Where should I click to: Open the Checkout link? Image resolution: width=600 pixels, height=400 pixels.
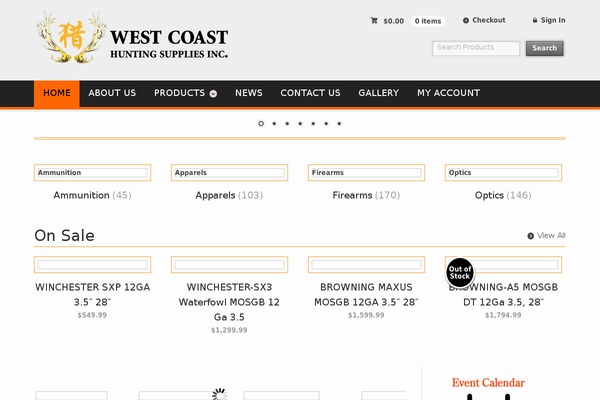[x=489, y=20]
